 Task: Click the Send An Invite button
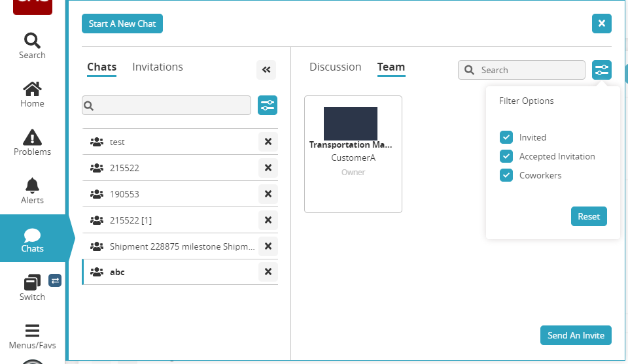[576, 335]
